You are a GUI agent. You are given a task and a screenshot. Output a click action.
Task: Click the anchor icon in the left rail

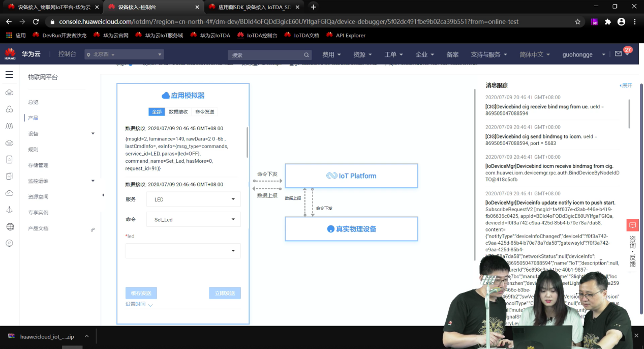pyautogui.click(x=9, y=210)
